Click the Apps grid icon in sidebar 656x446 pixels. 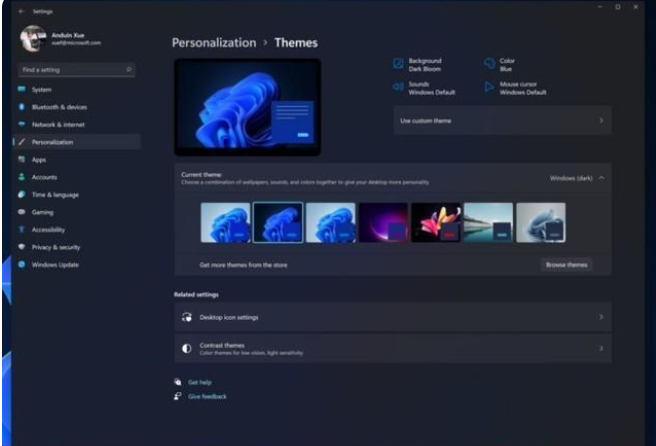tap(22, 159)
